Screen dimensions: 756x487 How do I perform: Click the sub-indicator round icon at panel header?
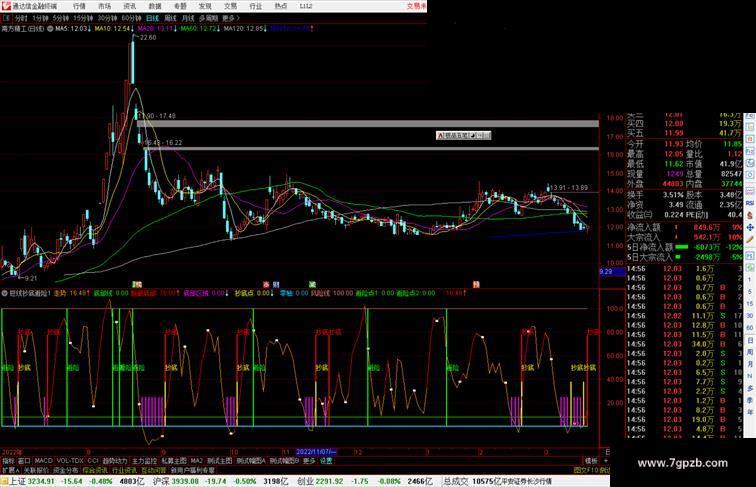coord(4,293)
